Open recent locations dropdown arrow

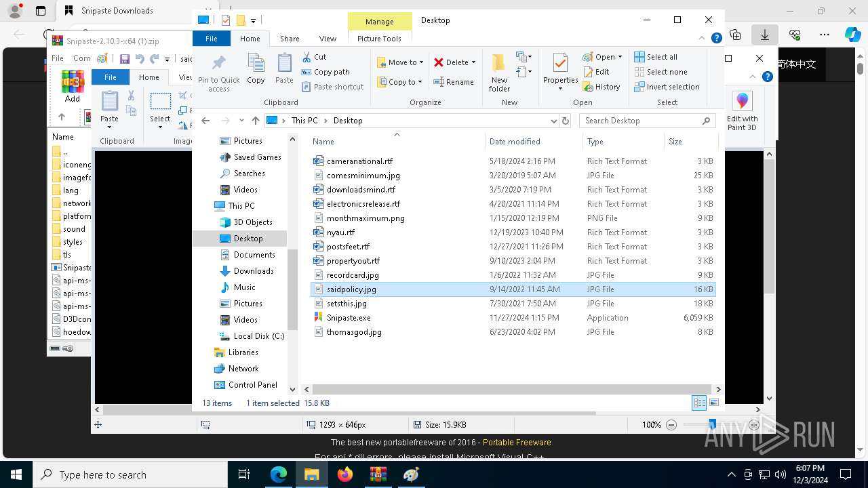[x=241, y=121]
